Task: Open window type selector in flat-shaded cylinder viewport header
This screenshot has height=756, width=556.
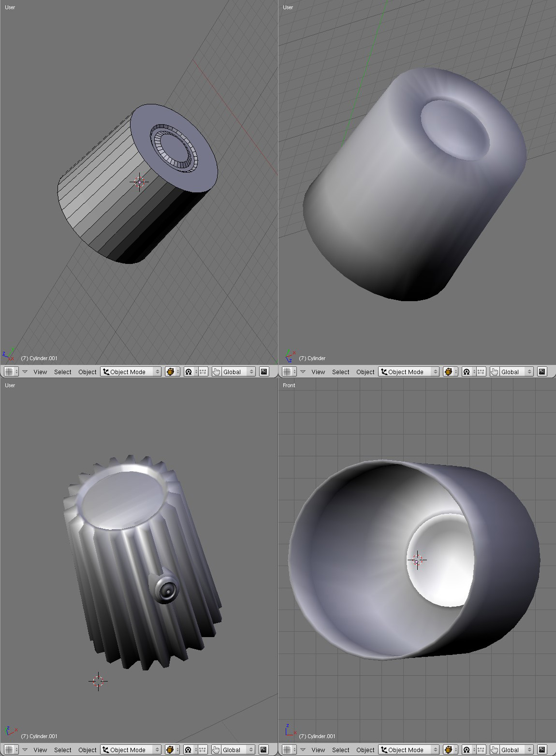Action: [11, 372]
